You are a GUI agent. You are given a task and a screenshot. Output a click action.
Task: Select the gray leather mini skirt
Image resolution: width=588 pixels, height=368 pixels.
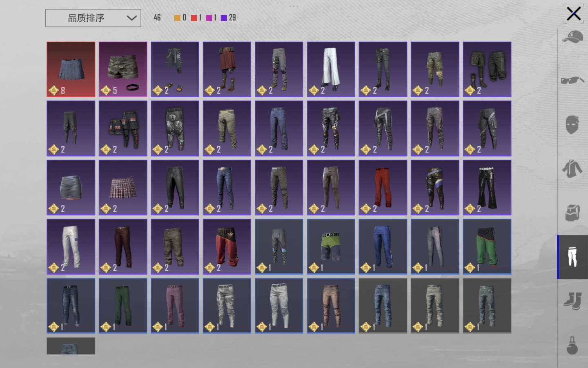coord(71,187)
